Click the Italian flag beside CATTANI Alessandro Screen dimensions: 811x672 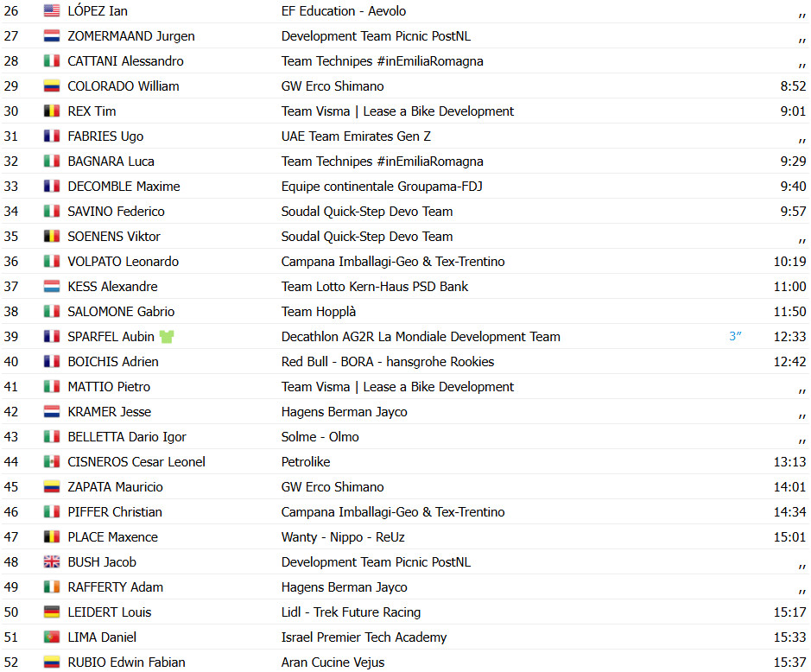coord(52,60)
